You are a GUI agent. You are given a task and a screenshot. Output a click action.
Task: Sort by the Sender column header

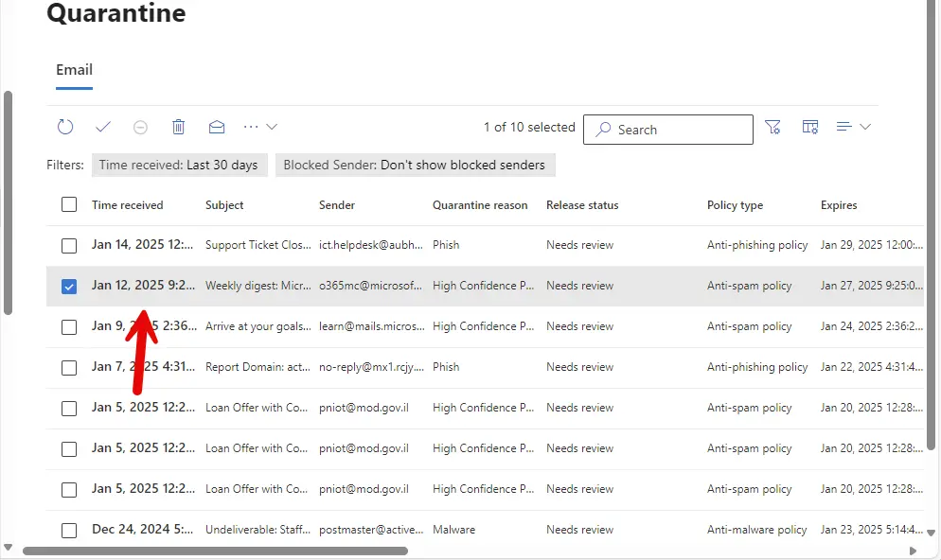337,205
